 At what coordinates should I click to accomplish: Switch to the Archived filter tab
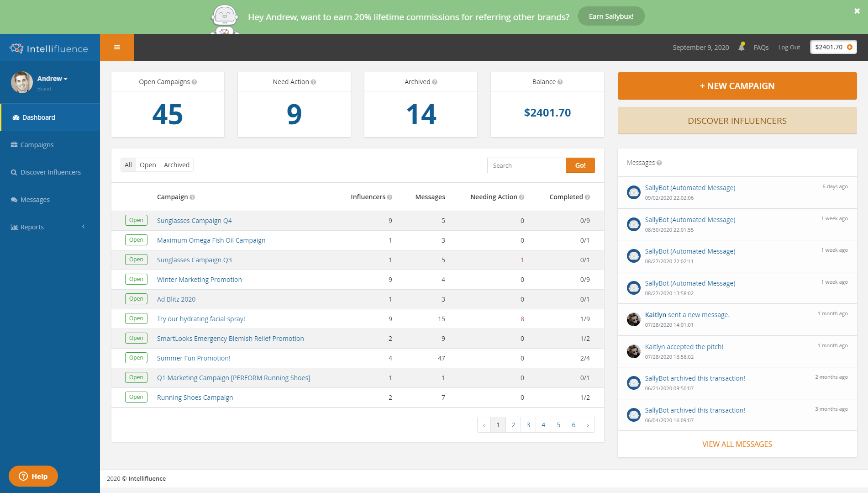176,165
